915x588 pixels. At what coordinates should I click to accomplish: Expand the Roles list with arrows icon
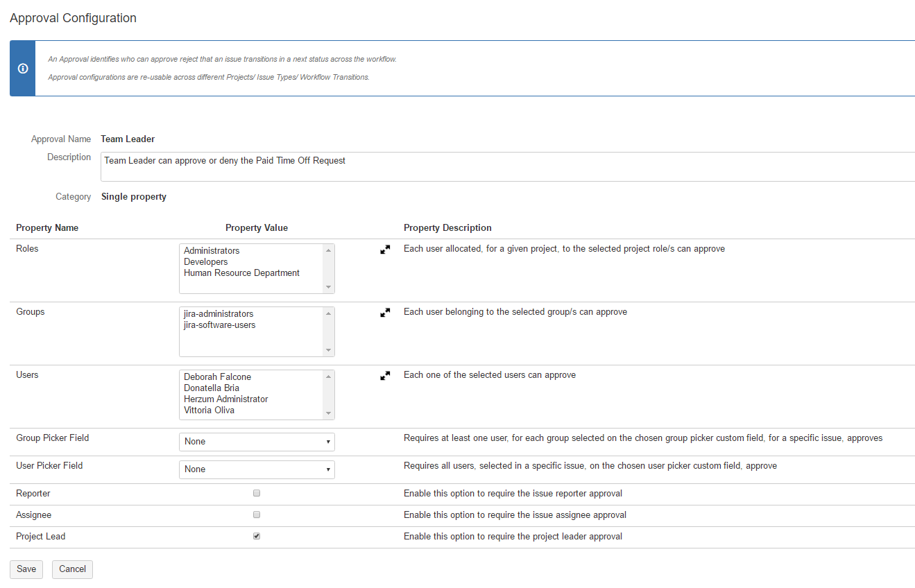click(x=385, y=250)
